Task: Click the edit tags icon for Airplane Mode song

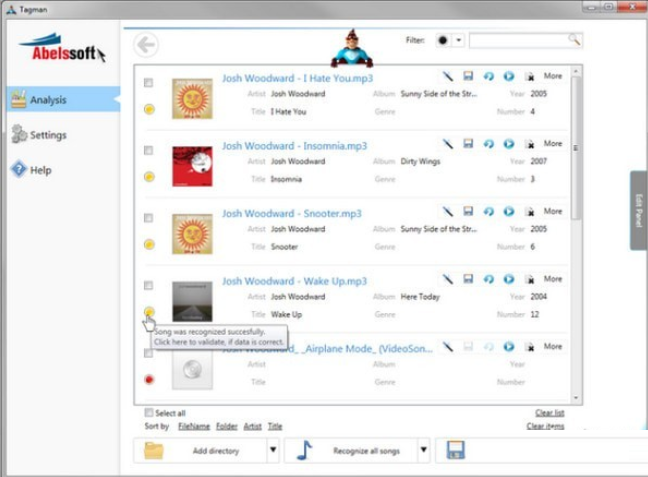Action: coord(448,347)
